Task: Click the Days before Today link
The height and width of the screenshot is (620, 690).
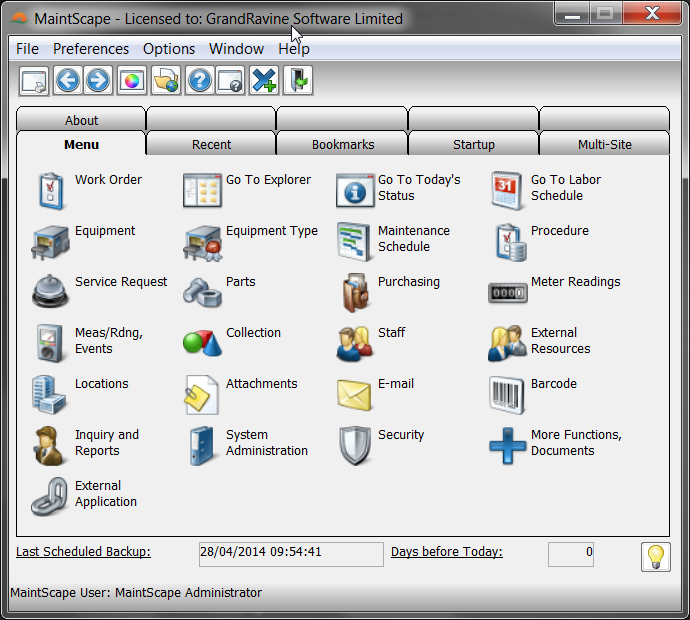Action: coord(447,551)
